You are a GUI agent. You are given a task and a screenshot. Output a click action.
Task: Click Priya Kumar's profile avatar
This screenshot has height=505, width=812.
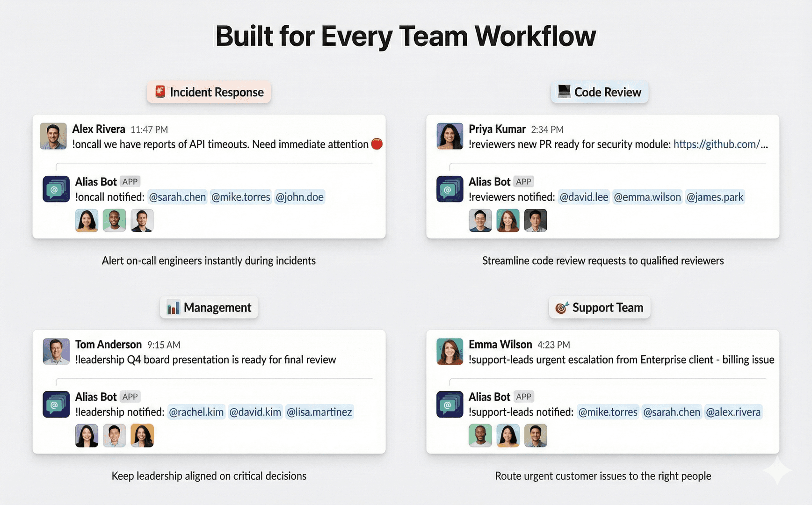click(x=449, y=136)
